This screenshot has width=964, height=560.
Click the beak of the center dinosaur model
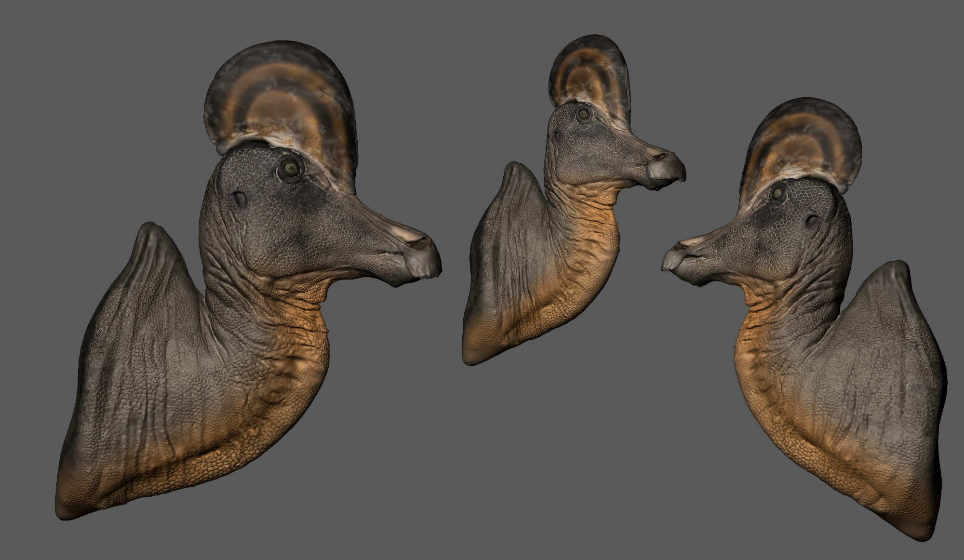[664, 169]
